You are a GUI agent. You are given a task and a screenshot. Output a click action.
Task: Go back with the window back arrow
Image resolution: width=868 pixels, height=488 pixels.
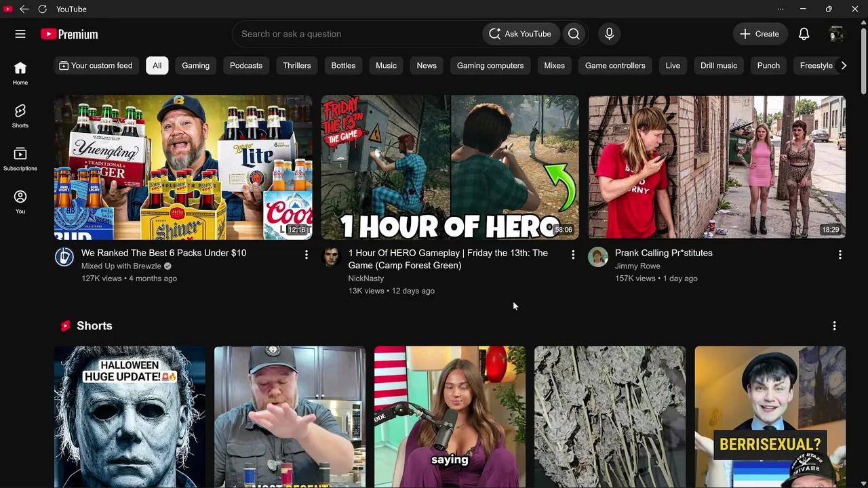[24, 9]
